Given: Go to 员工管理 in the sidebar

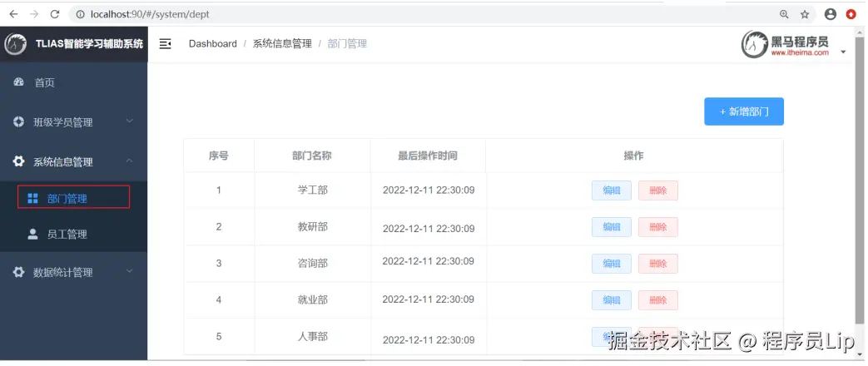Looking at the screenshot, I should pyautogui.click(x=73, y=235).
